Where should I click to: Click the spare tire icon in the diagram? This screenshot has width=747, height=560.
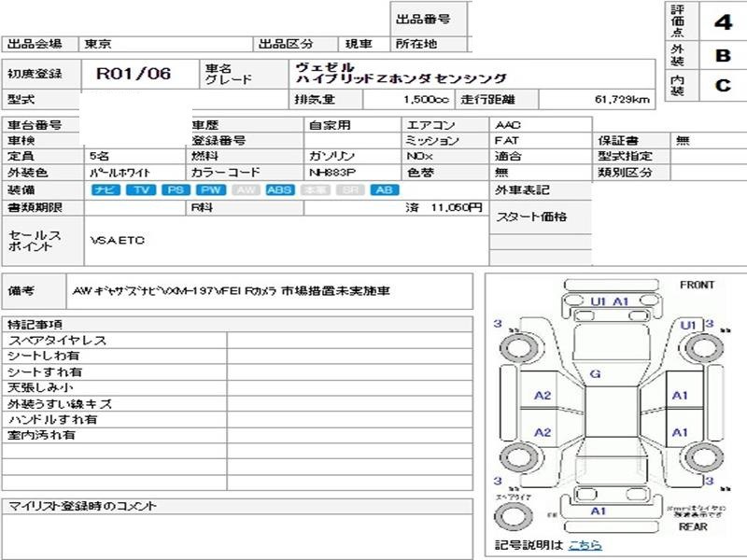tap(513, 516)
